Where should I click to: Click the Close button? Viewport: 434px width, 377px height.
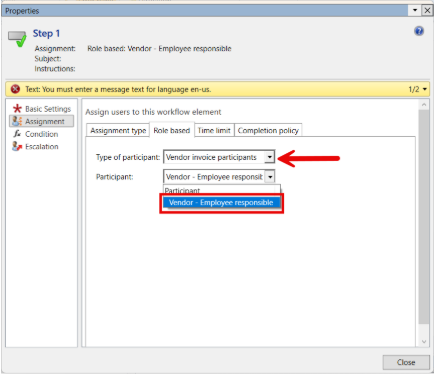tap(406, 362)
